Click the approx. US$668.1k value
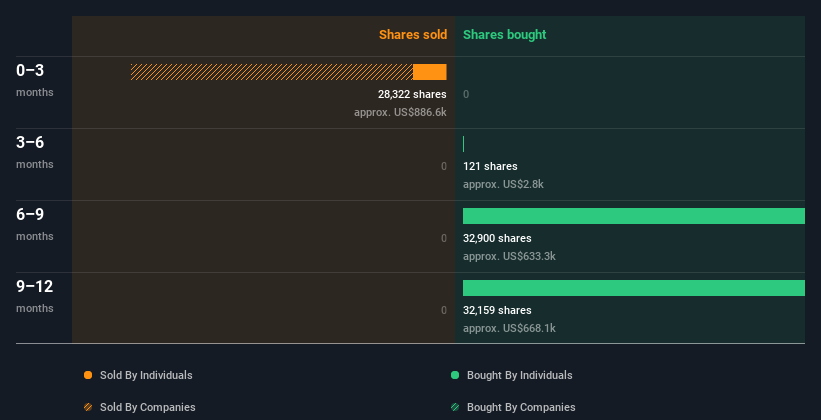 (509, 328)
